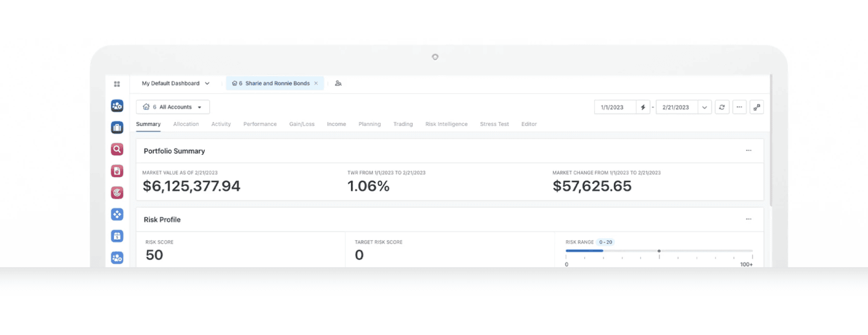Click the 1/1/2023 start date field
868x335 pixels.
615,107
